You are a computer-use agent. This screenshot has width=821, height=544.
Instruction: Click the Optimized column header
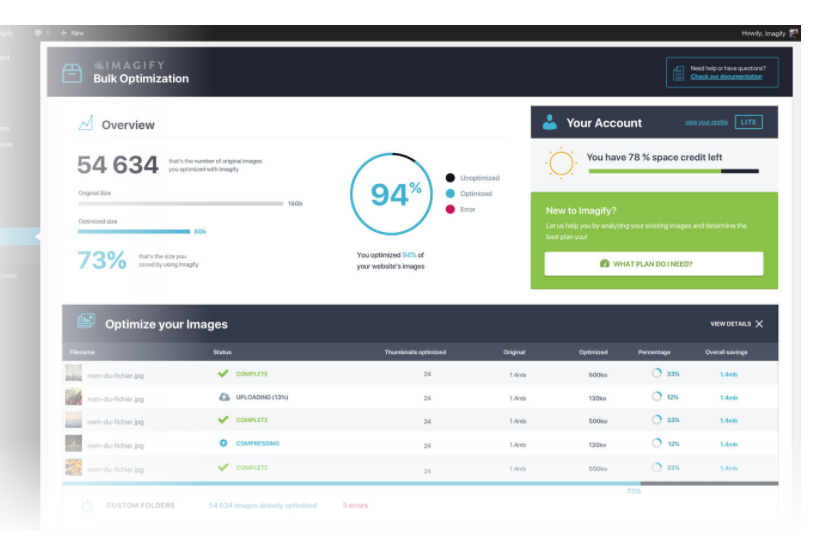click(593, 352)
